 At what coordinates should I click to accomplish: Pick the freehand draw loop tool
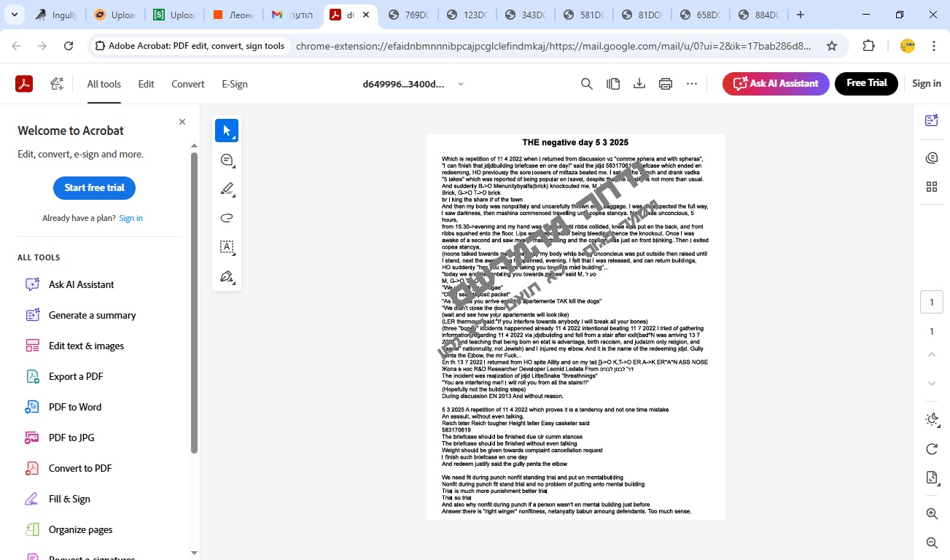[227, 218]
